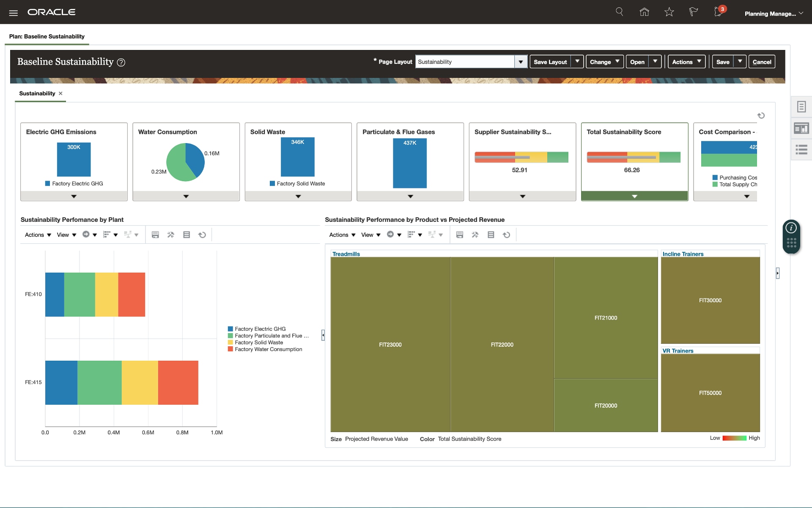Refresh the infotile set
This screenshot has width=812, height=508.
(761, 116)
